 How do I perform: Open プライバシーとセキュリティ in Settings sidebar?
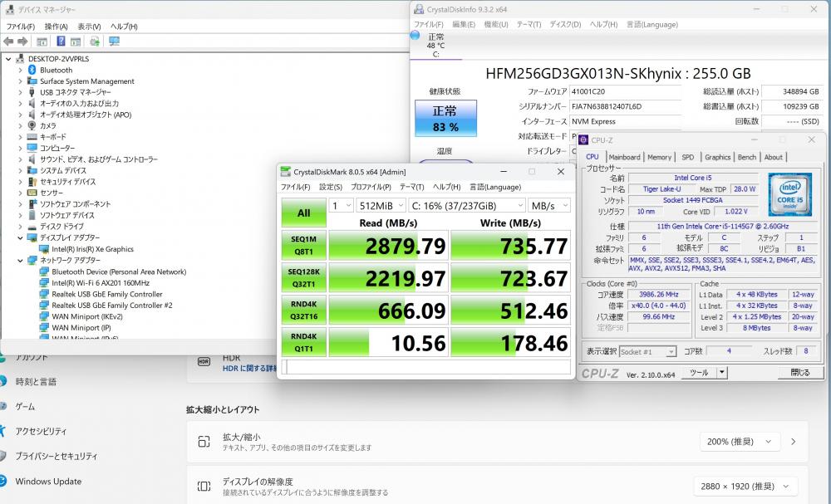pos(57,456)
